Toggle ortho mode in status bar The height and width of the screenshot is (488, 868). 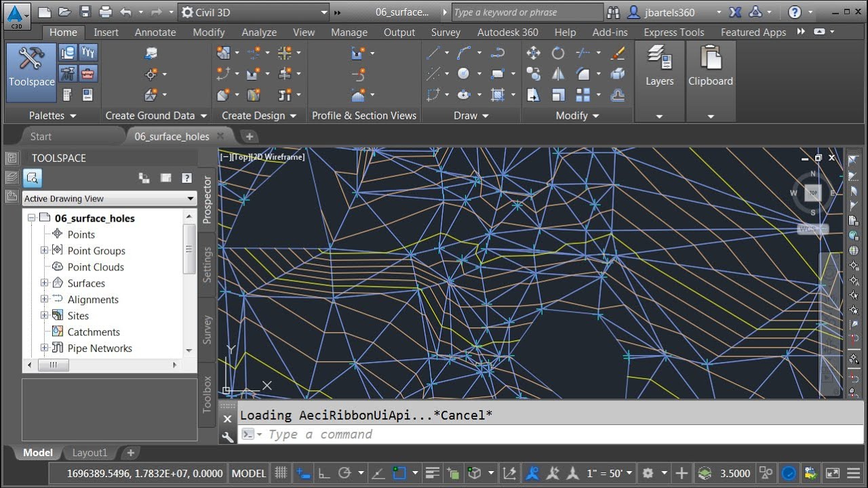[x=324, y=473]
